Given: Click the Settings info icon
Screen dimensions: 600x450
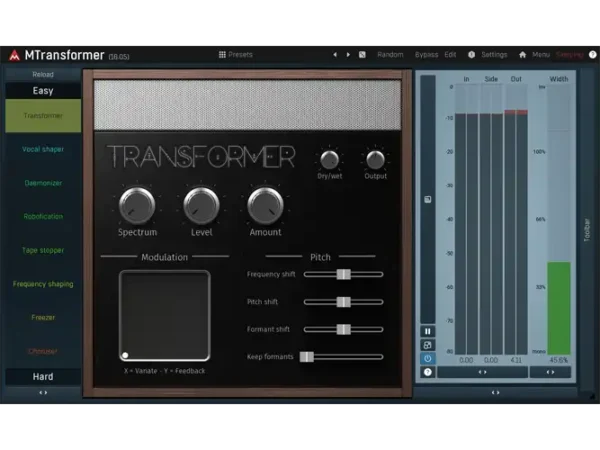Looking at the screenshot, I should (x=471, y=55).
